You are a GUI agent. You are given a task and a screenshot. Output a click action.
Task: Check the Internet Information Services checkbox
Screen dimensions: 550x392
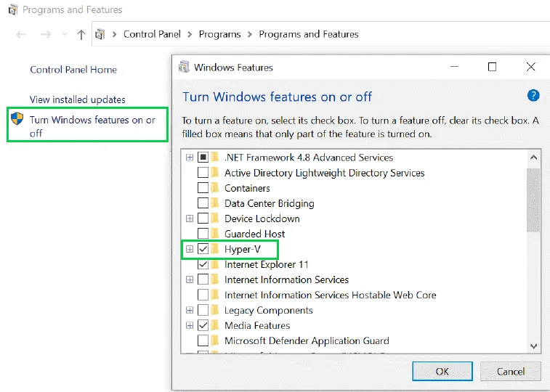click(x=203, y=279)
